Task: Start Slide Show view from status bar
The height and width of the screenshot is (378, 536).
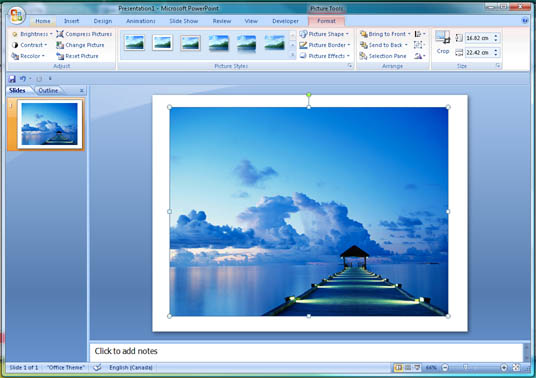Action: (417, 368)
